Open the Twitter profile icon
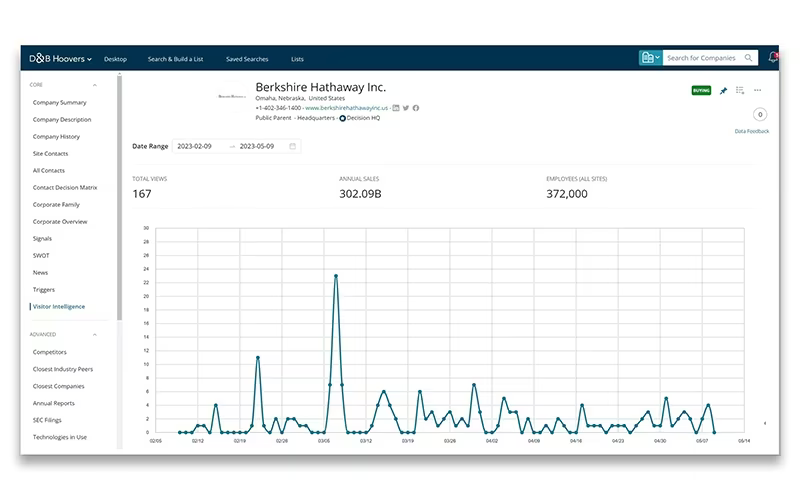 click(x=406, y=108)
